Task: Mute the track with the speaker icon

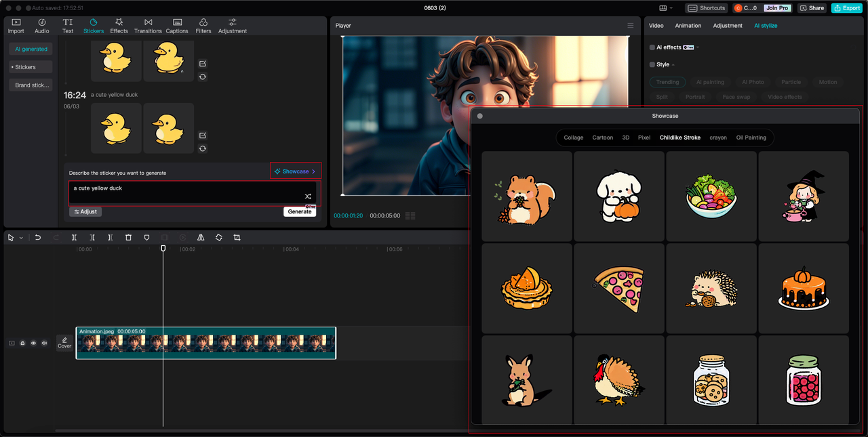Action: (x=44, y=344)
